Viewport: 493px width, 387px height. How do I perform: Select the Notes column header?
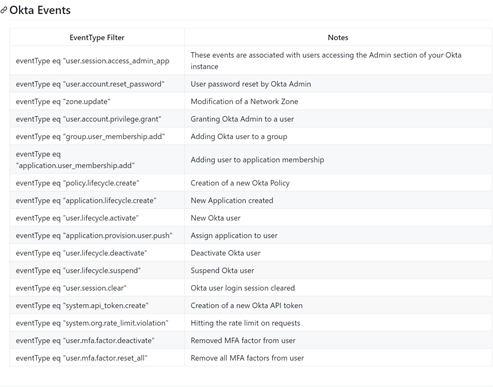pos(338,37)
